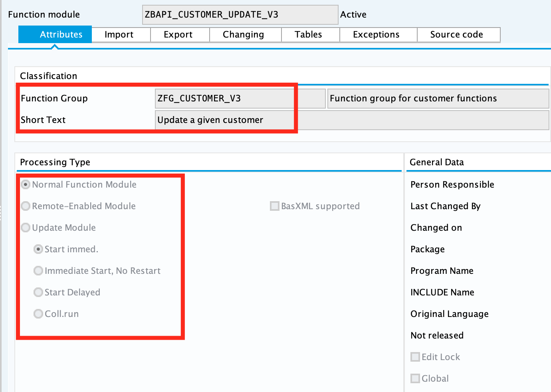Click the Active status text
551x392 pixels.
coord(353,15)
